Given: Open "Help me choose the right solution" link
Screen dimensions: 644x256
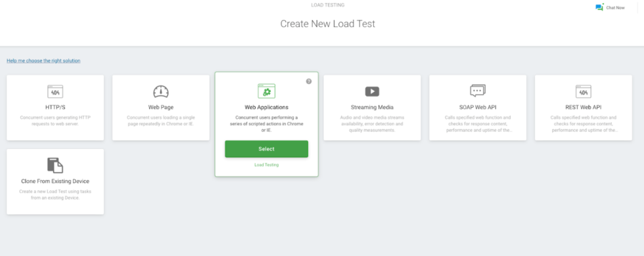Looking at the screenshot, I should tap(43, 60).
